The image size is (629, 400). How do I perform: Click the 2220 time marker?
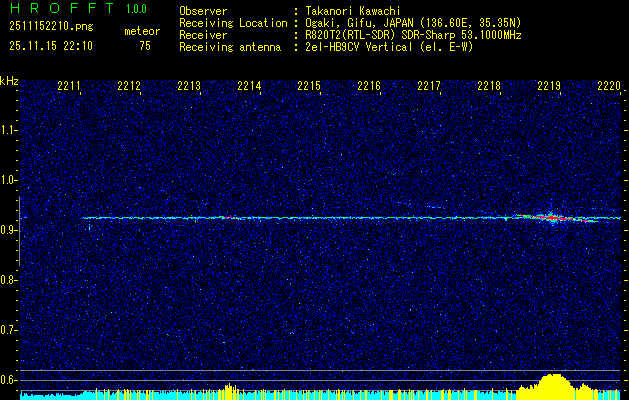[x=609, y=86]
